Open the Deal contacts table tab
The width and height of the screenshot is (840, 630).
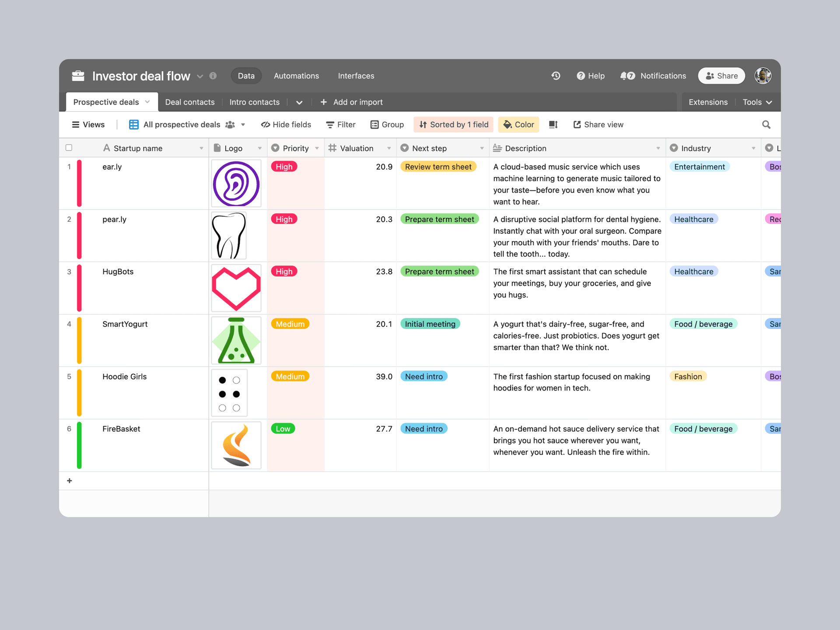coord(190,102)
